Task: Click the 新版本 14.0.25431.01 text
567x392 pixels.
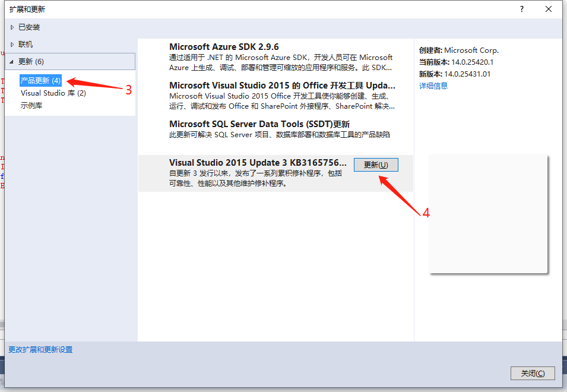Action: point(455,74)
